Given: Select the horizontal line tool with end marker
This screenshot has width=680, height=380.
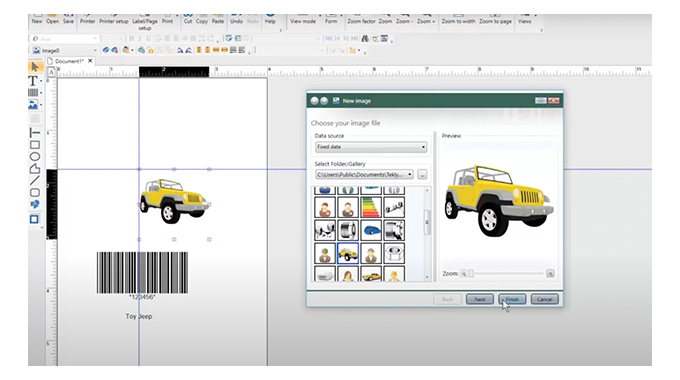Looking at the screenshot, I should click(x=35, y=132).
